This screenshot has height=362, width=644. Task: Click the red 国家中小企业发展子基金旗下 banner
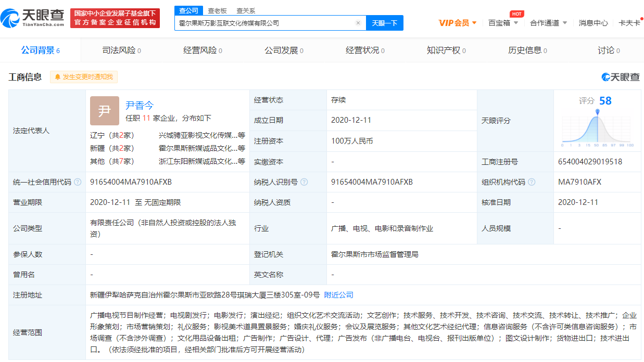pyautogui.click(x=115, y=18)
